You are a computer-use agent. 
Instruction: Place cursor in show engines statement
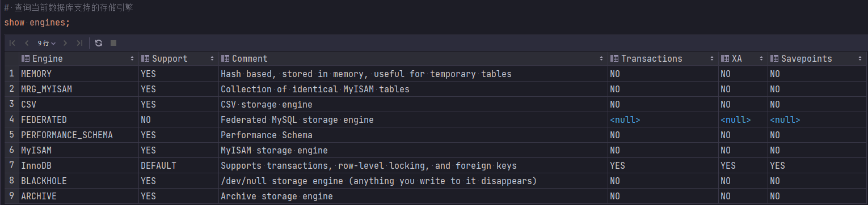37,23
